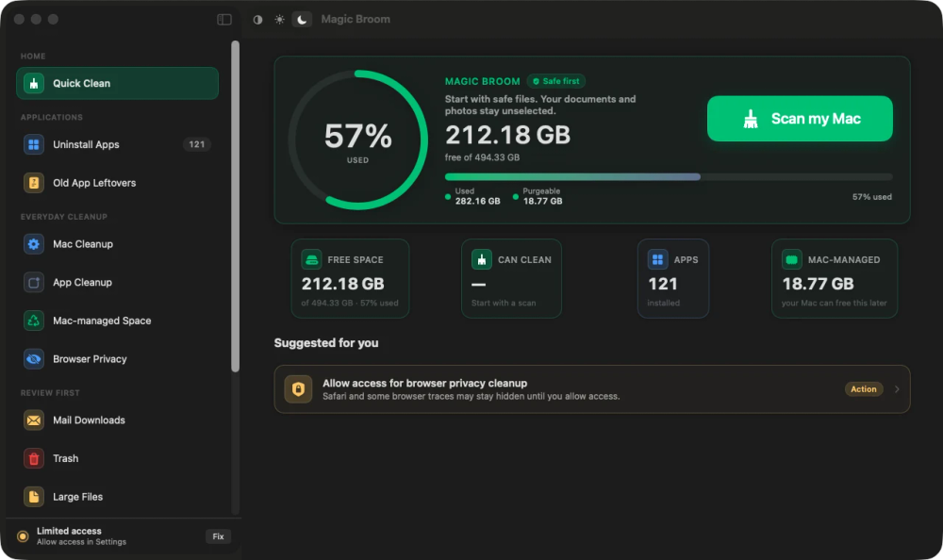This screenshot has width=943, height=560.
Task: Click the sidebar scrollbar
Action: click(x=235, y=206)
